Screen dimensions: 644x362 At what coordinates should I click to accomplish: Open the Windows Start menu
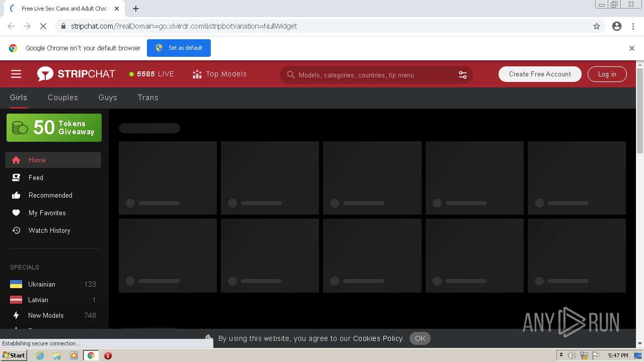[x=14, y=355]
